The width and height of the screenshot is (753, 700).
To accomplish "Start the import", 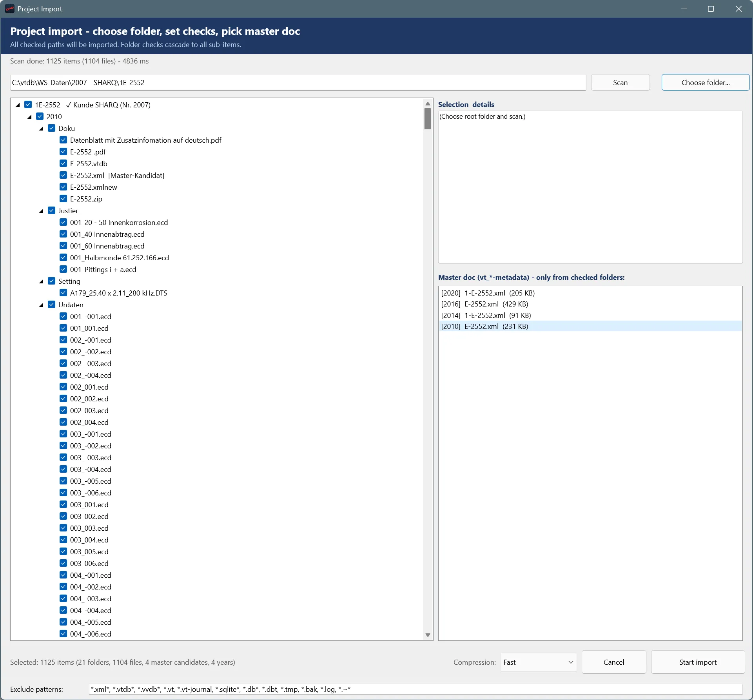I will (698, 662).
